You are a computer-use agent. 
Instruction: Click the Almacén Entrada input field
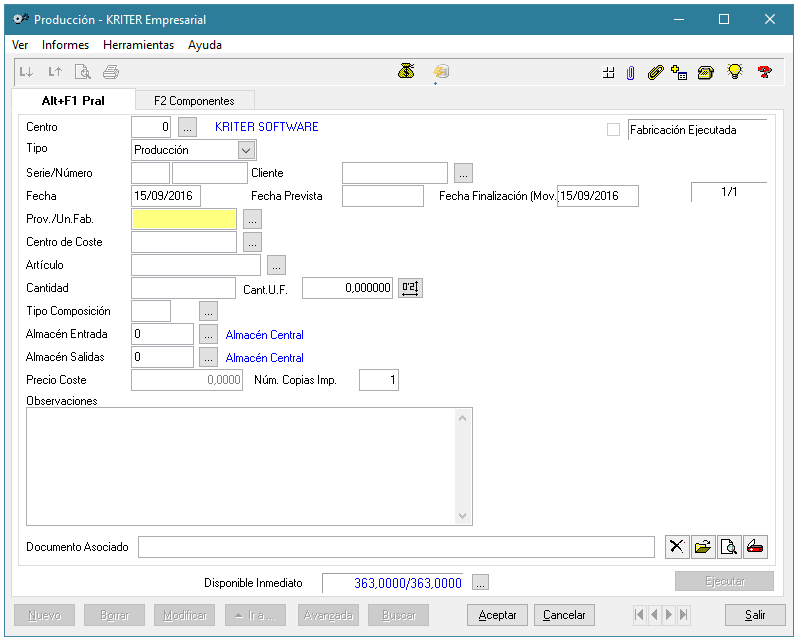point(162,334)
